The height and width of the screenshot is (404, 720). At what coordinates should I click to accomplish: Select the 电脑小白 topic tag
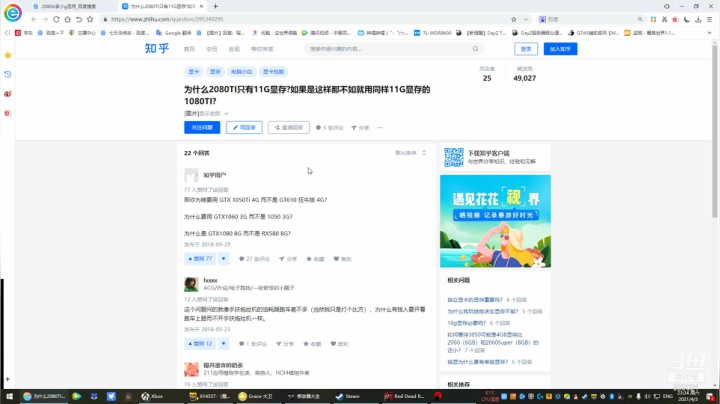242,72
